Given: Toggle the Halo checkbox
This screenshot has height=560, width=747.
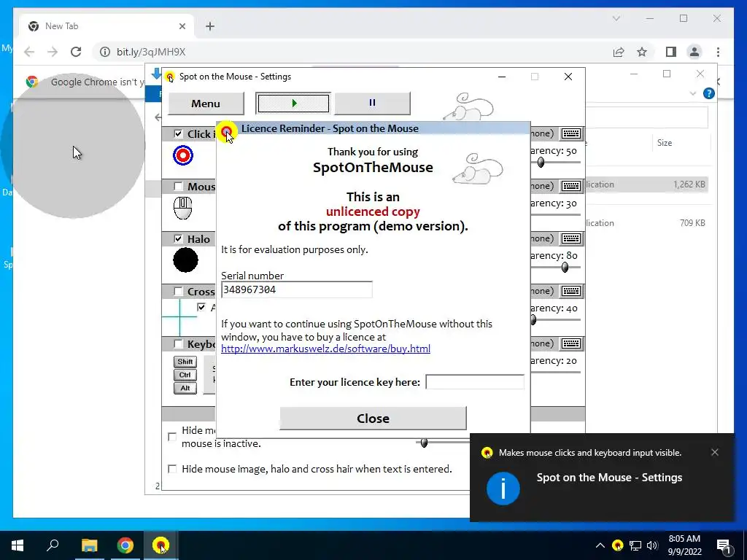Looking at the screenshot, I should coord(178,238).
